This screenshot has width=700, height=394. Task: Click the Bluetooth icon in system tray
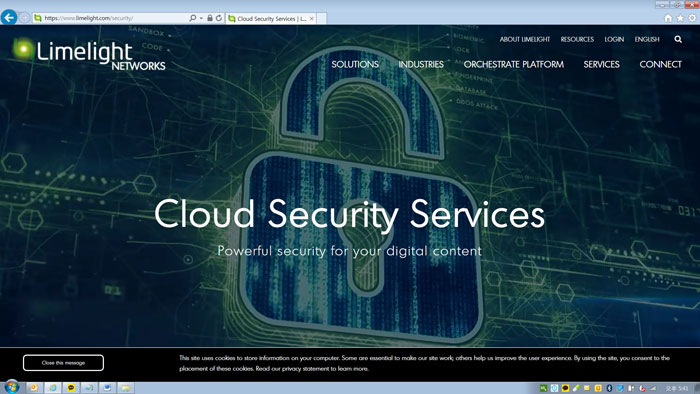(609, 388)
